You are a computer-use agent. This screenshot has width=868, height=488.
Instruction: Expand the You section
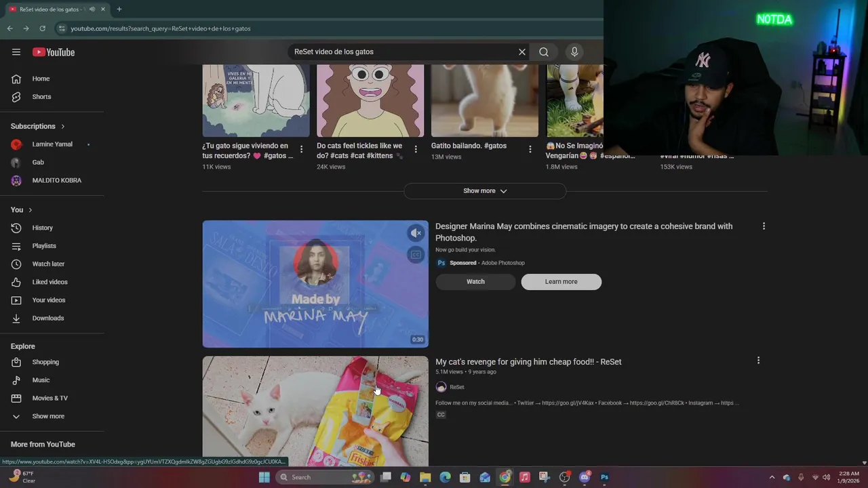point(22,210)
